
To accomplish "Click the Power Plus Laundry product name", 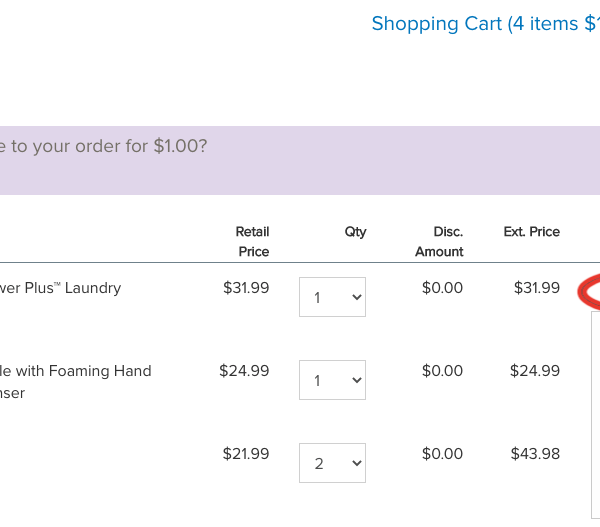I will 60,288.
